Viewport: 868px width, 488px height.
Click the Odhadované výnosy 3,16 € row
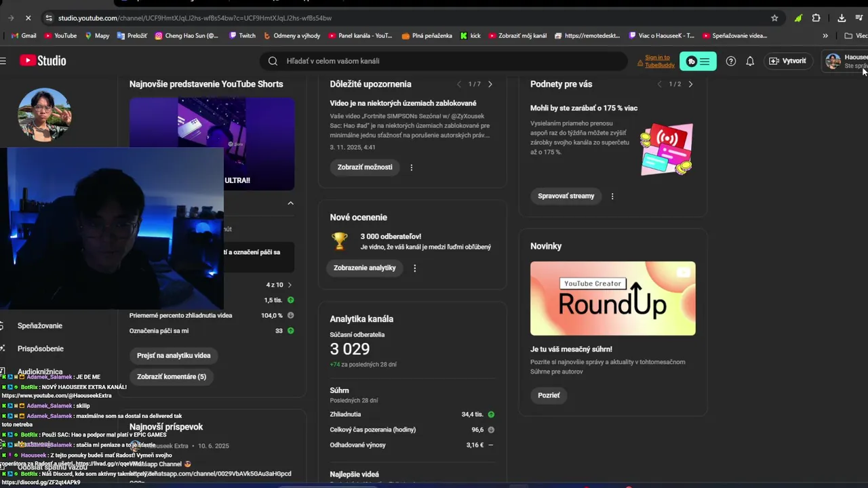pos(412,445)
